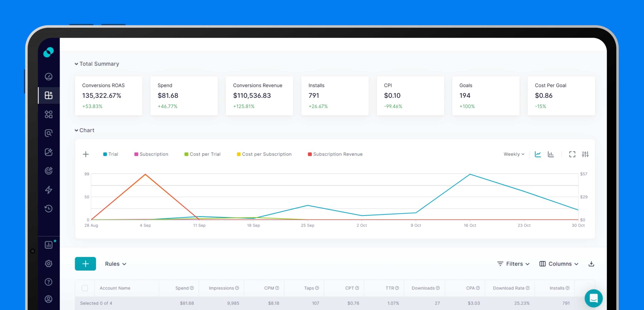Viewport: 644px width, 310px height.
Task: Open the Weekly interval dropdown
Action: point(514,154)
